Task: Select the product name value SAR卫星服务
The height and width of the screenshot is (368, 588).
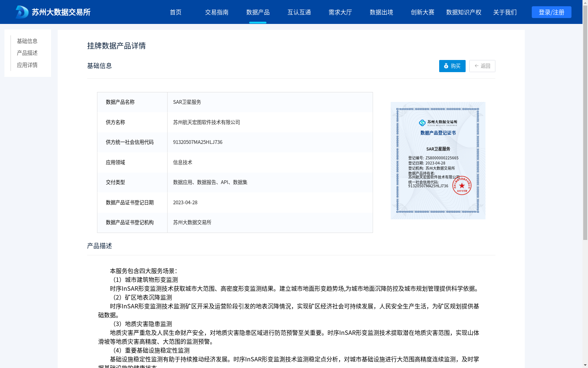Action: 187,102
